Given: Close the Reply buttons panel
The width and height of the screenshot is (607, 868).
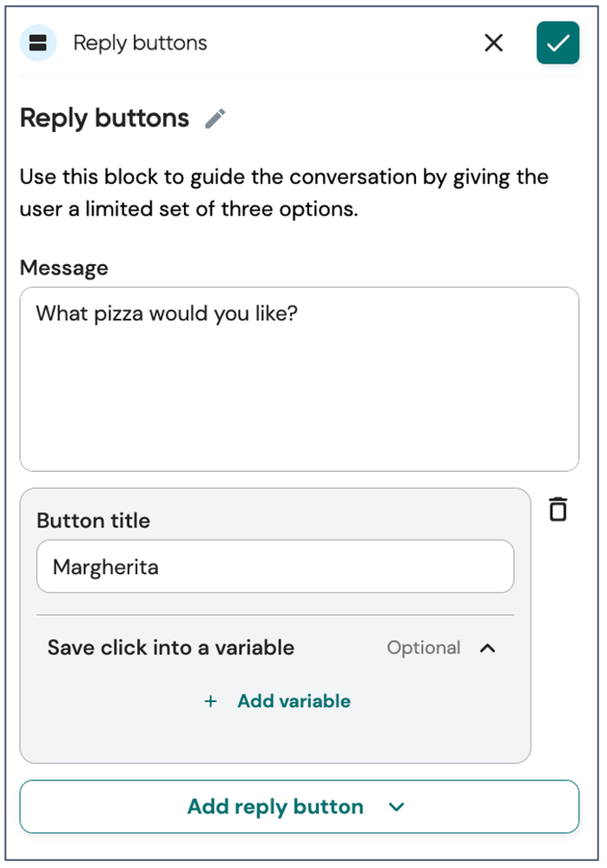Looking at the screenshot, I should (493, 43).
